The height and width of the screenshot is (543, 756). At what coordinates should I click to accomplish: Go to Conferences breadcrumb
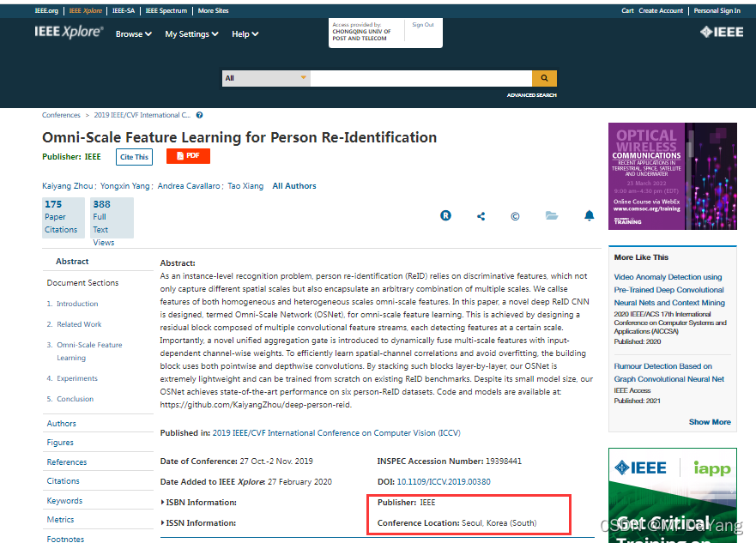click(61, 115)
